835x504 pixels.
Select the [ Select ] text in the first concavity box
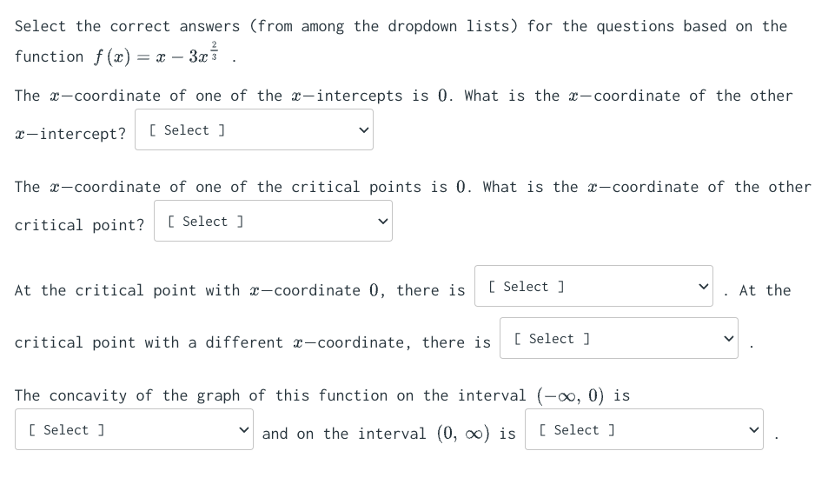(66, 429)
